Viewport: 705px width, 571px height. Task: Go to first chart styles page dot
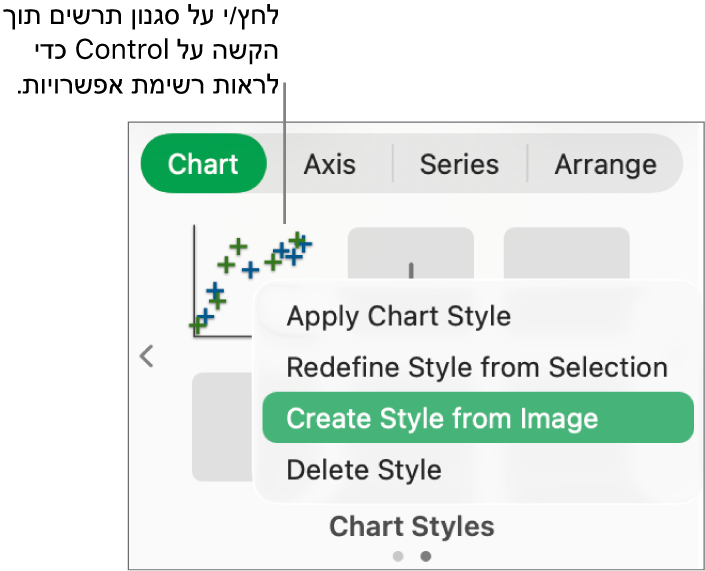(x=398, y=556)
